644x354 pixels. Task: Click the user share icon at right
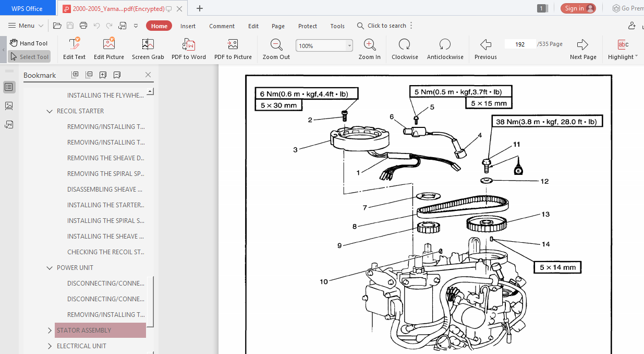click(x=633, y=26)
